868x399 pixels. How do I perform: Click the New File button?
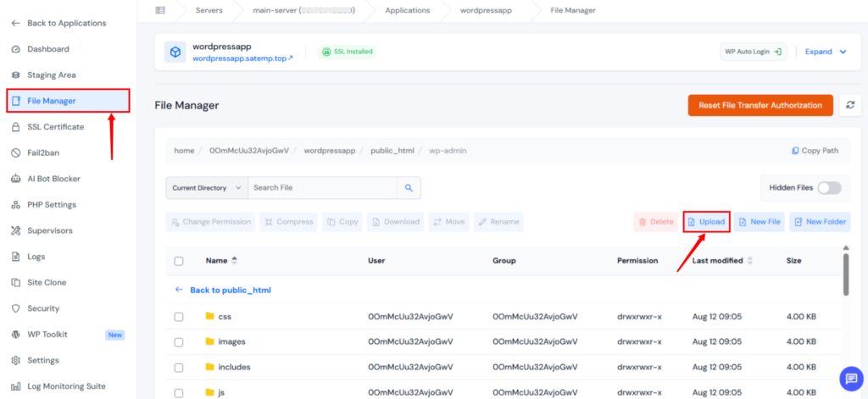coord(759,222)
